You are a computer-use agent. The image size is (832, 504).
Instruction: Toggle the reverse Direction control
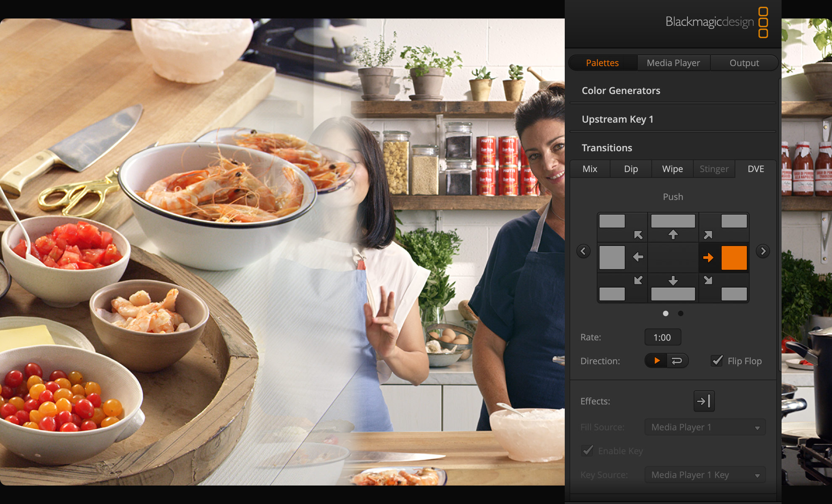pyautogui.click(x=678, y=360)
